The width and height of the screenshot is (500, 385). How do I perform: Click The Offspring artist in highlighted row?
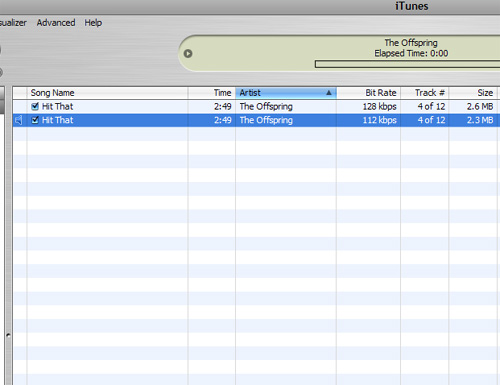[266, 120]
